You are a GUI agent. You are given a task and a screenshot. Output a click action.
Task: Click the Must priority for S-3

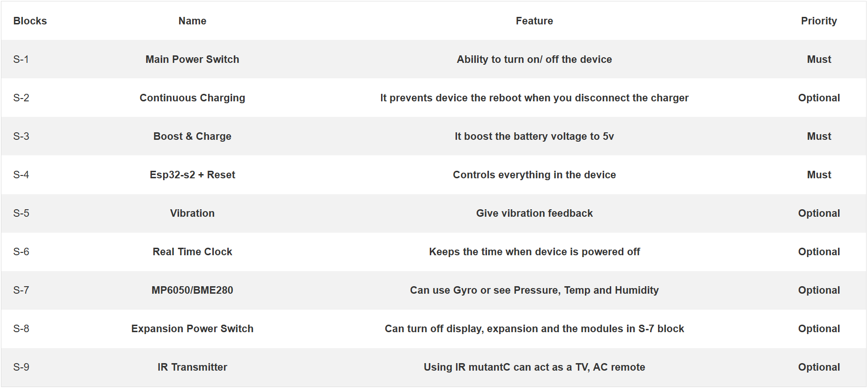(818, 137)
